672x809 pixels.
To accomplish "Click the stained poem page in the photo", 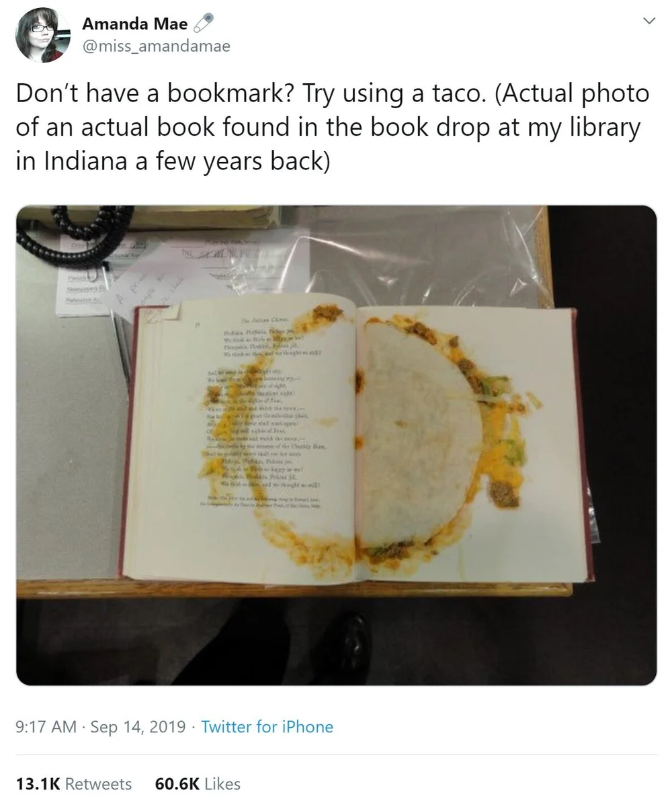I will click(247, 437).
